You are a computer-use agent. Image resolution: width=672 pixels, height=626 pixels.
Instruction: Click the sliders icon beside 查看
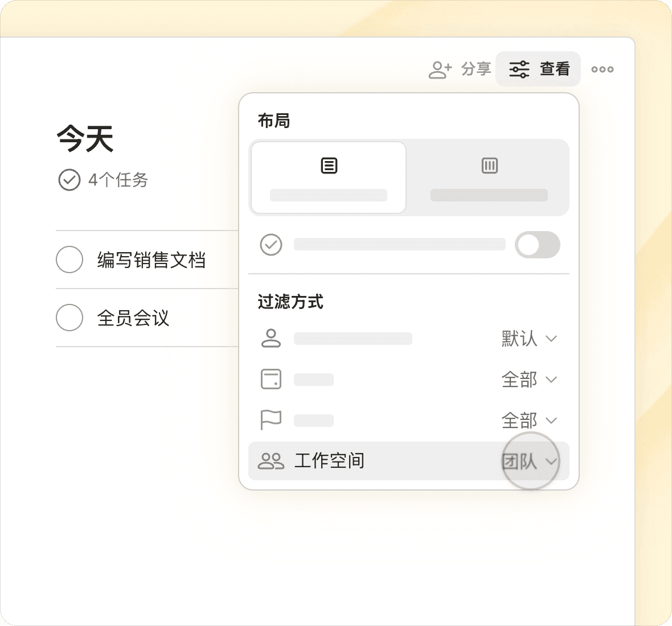519,69
